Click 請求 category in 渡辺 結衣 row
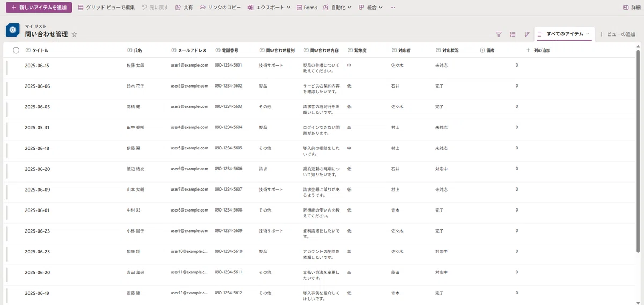The width and height of the screenshot is (644, 305). 263,169
